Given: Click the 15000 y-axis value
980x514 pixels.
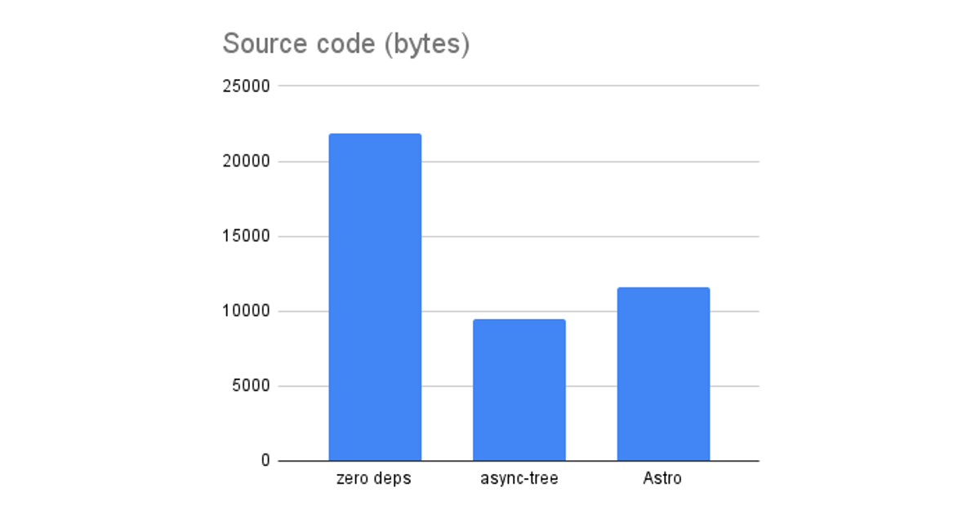Looking at the screenshot, I should 246,237.
